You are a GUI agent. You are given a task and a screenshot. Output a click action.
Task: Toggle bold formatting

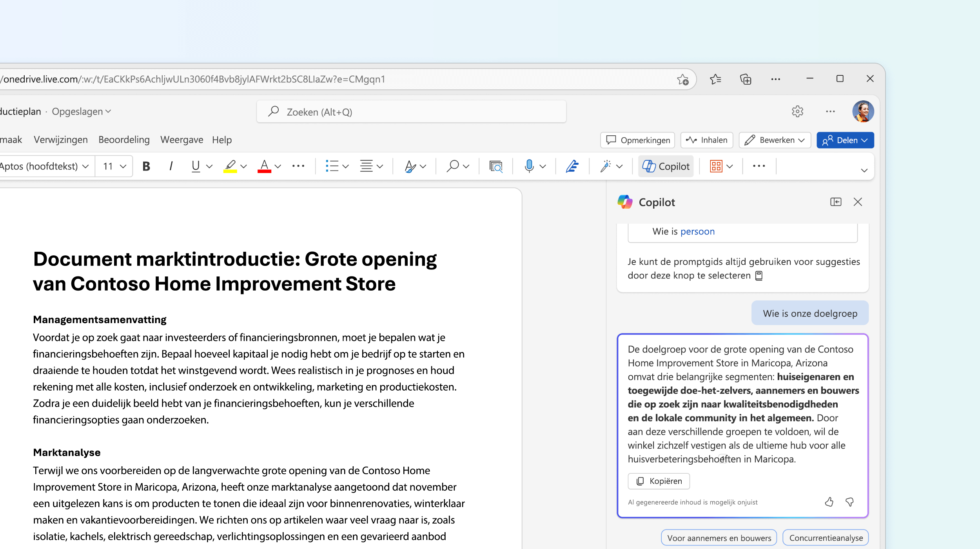146,166
